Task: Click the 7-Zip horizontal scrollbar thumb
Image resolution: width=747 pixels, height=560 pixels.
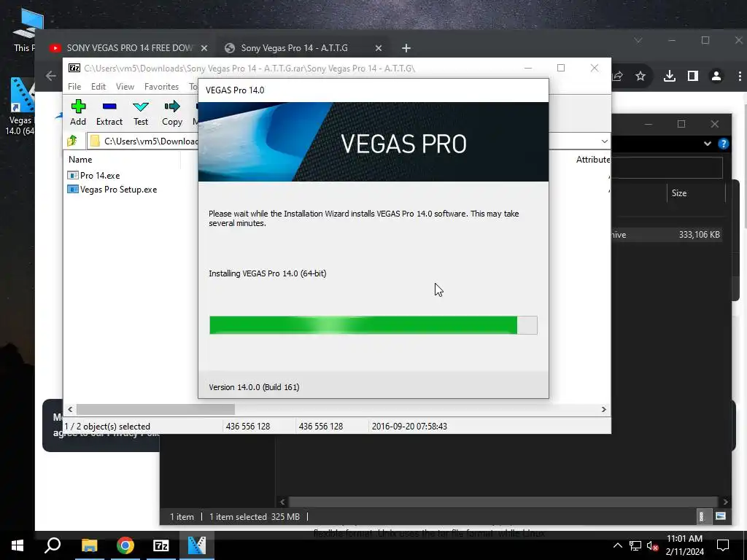Action: click(x=155, y=410)
